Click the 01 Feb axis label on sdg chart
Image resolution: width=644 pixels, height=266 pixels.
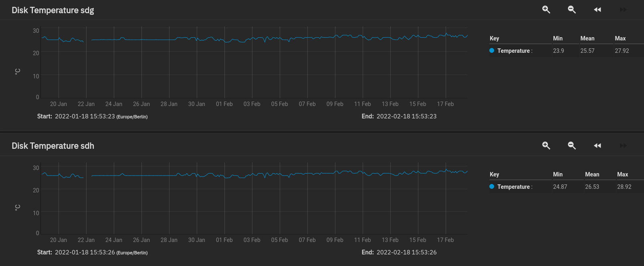[x=224, y=104]
